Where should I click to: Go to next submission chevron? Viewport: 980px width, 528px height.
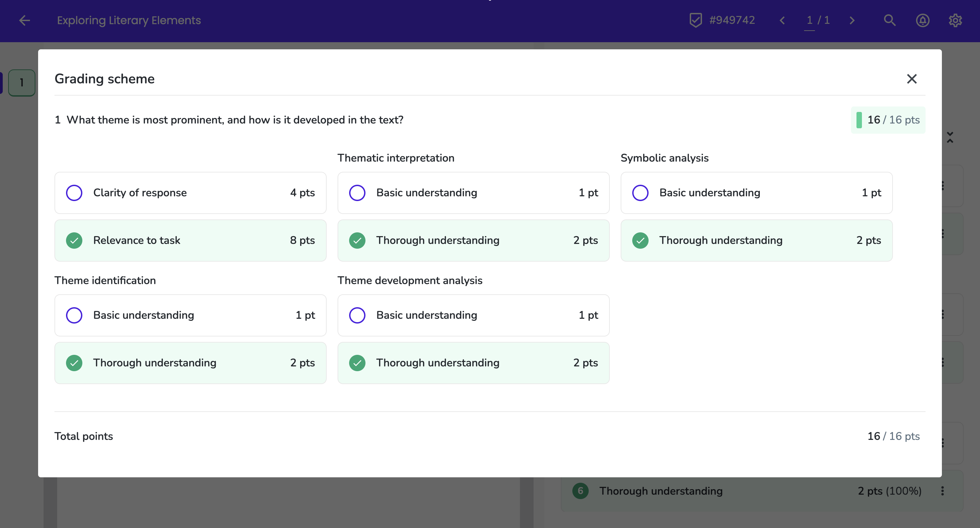852,20
